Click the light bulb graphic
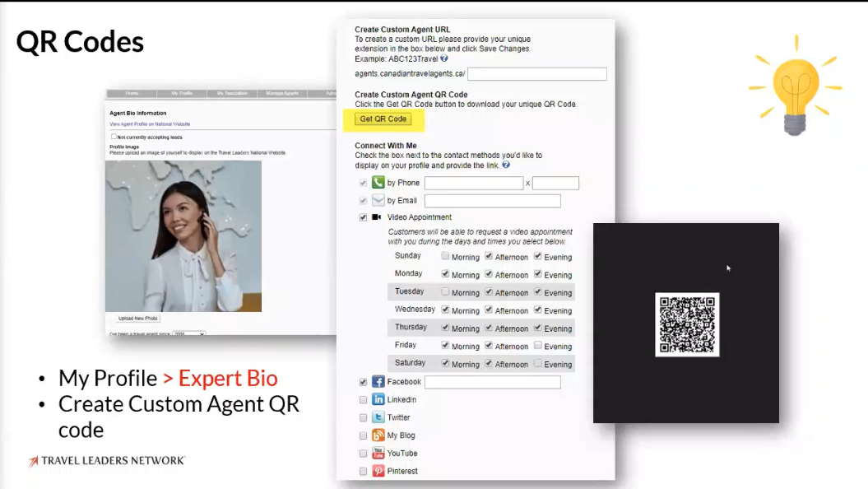 click(796, 86)
